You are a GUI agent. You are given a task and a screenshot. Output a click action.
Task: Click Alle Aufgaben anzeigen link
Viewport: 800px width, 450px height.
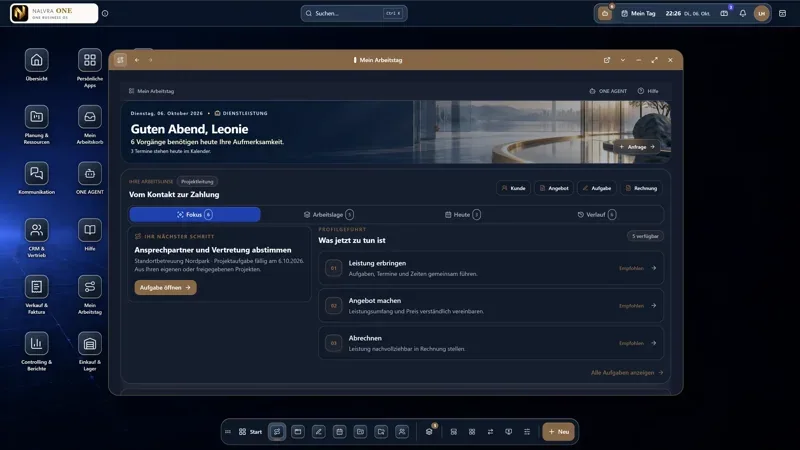point(627,373)
